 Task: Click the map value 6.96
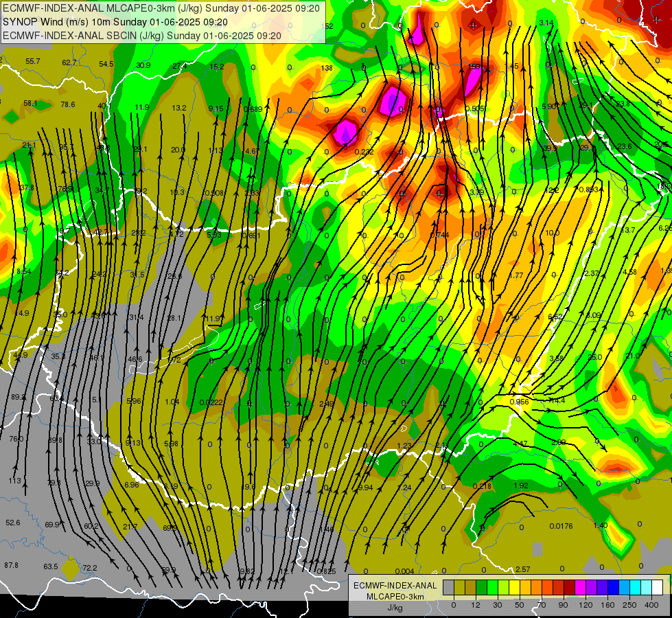132,485
